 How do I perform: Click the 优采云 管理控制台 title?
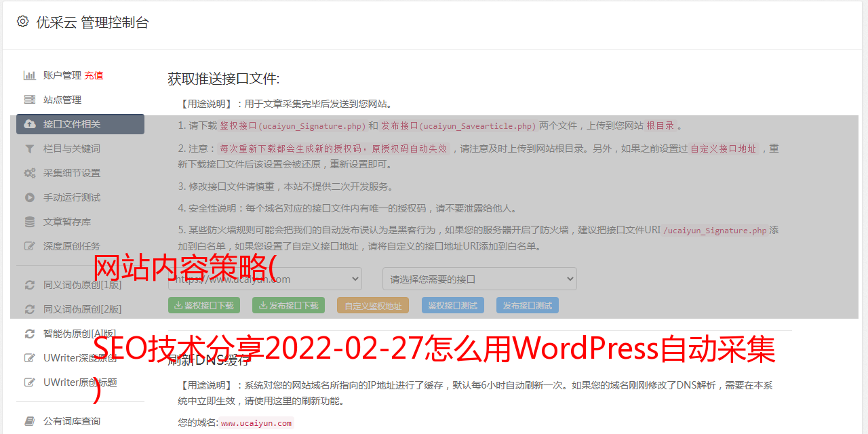pyautogui.click(x=92, y=22)
